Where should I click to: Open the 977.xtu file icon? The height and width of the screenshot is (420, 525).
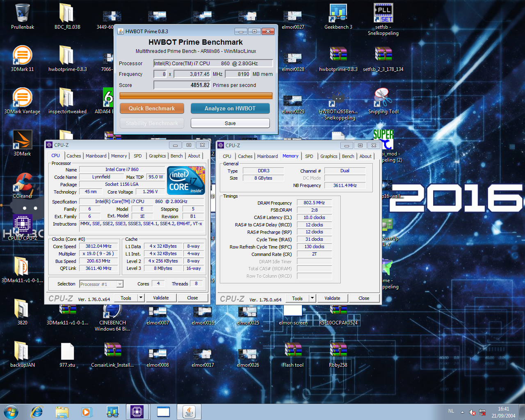(x=67, y=354)
